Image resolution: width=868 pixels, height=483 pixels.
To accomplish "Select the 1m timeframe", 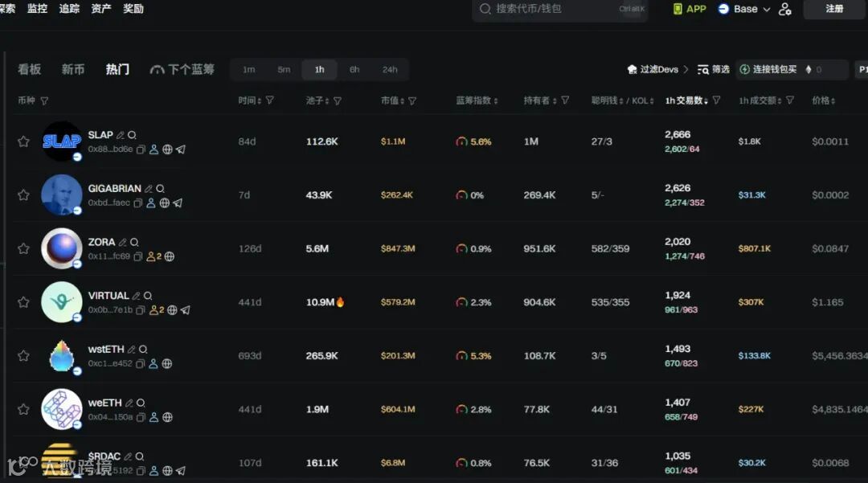I will coord(249,70).
